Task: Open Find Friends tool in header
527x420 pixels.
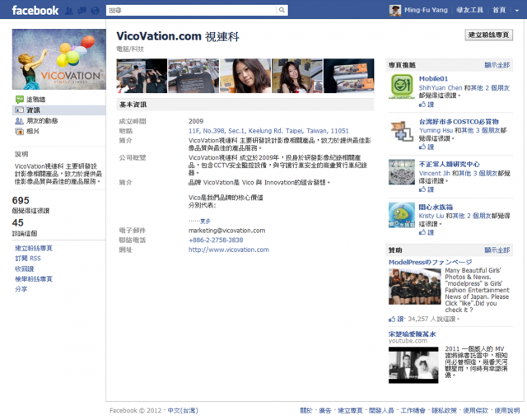Action: 469,10
